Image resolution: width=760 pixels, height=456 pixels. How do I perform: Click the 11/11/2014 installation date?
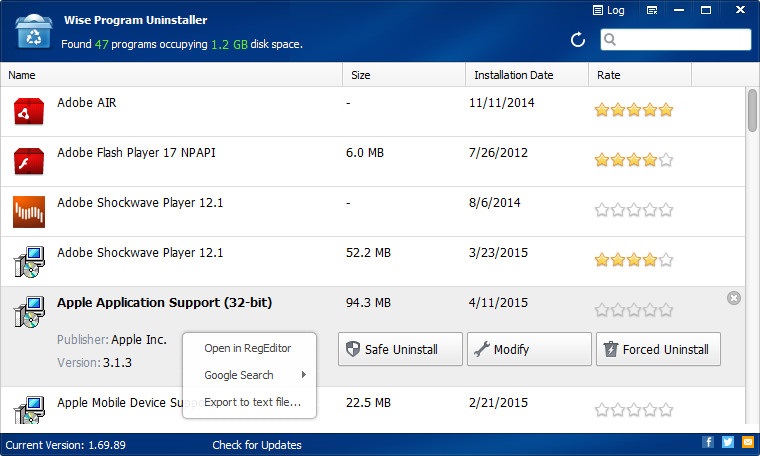click(502, 103)
